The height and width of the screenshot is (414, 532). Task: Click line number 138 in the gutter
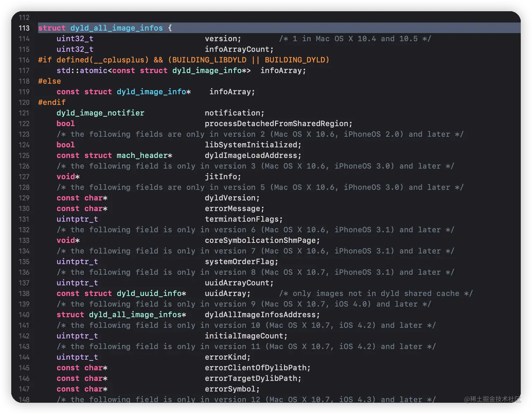coord(24,294)
